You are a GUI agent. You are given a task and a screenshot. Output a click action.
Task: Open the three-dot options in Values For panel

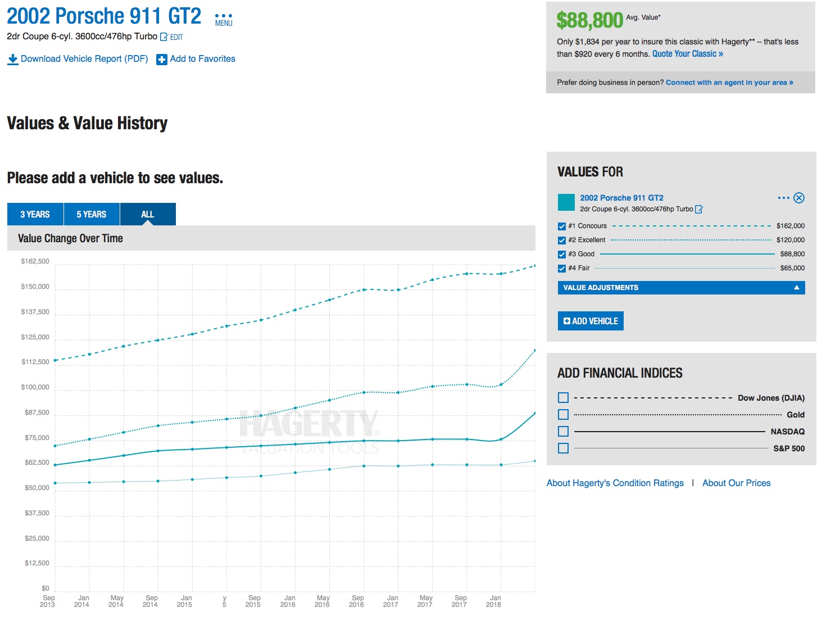(783, 198)
